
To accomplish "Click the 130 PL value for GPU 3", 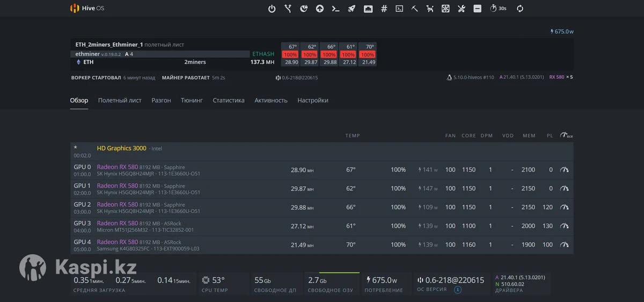I will pyautogui.click(x=547, y=226).
